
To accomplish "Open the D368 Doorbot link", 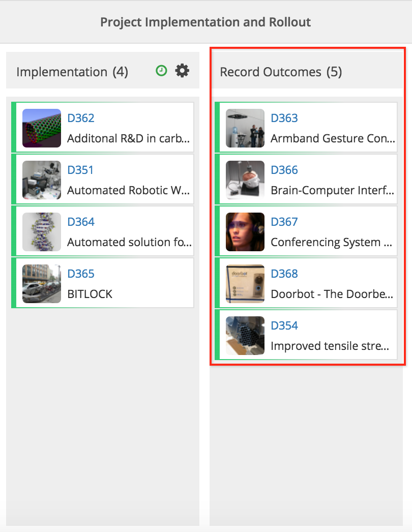I will coord(284,274).
